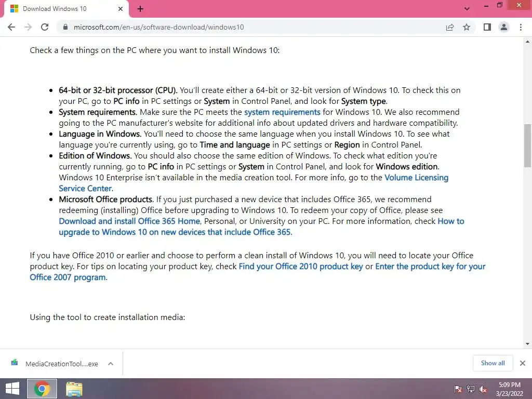Go back to the previous page
This screenshot has width=532, height=399.
[x=11, y=27]
